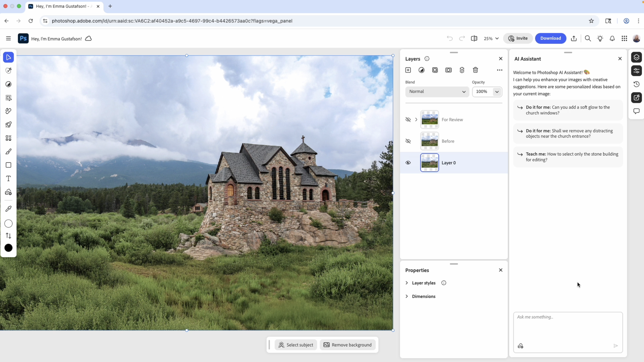Show the Before layer

point(408,141)
